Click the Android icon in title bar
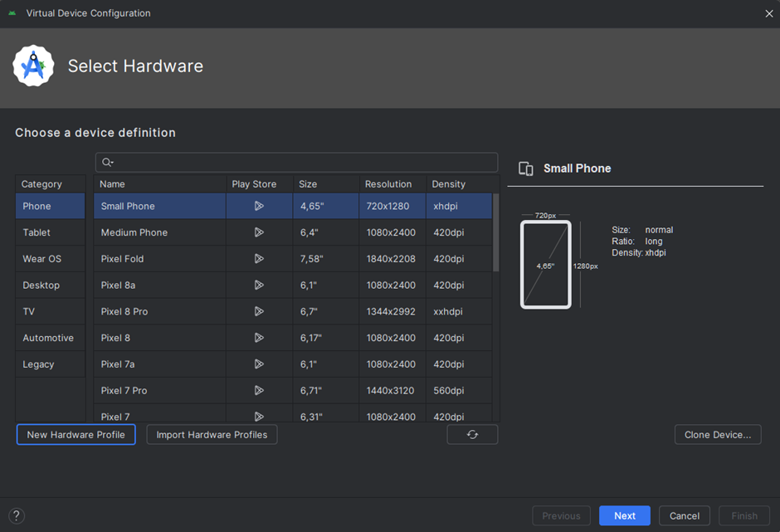Screen dimensions: 780x532 pyautogui.click(x=12, y=13)
